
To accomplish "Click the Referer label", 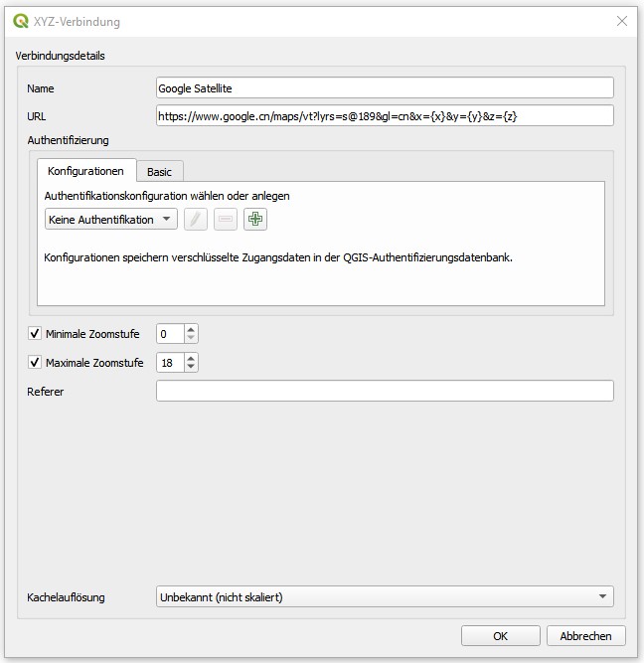I will [x=46, y=392].
